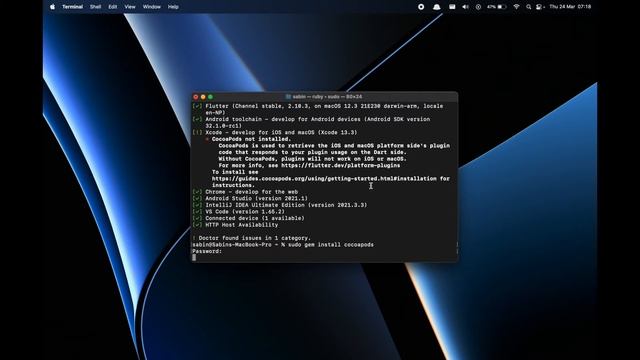Click the 'Android toolchain' line

311,122
